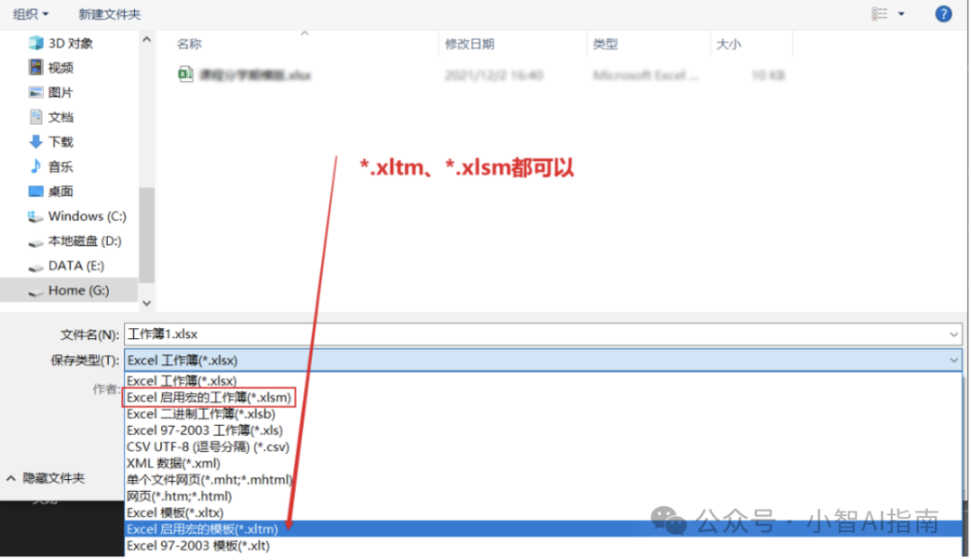Click the 3D 对象 folder icon

(x=36, y=42)
